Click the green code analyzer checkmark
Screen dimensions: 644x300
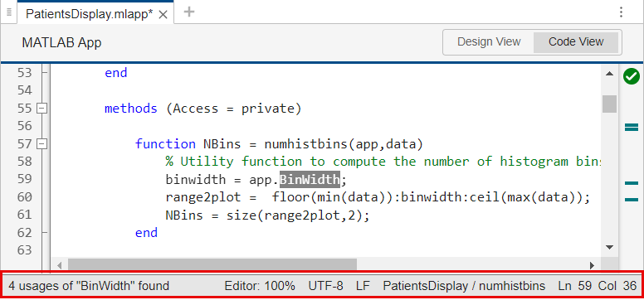click(632, 76)
